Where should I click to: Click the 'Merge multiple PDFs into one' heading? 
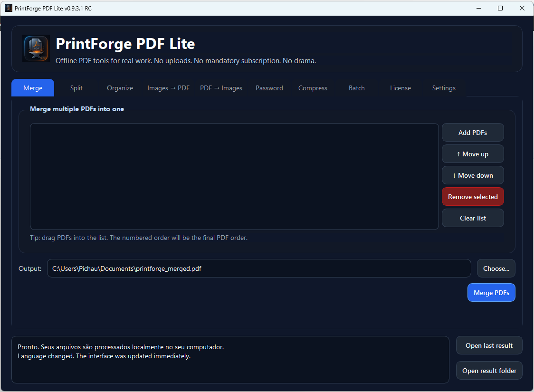[x=77, y=109]
